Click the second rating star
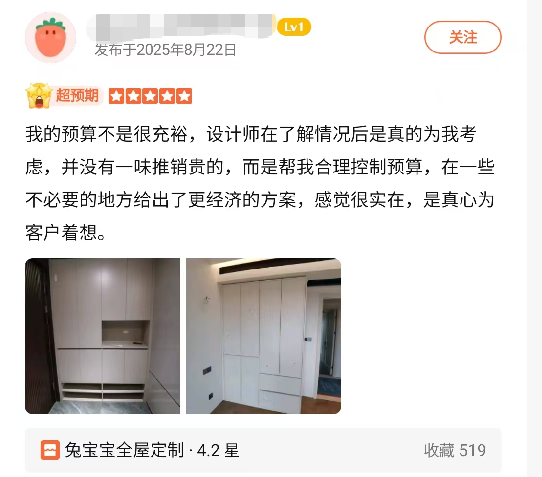This screenshot has height=477, width=542. coord(133,96)
